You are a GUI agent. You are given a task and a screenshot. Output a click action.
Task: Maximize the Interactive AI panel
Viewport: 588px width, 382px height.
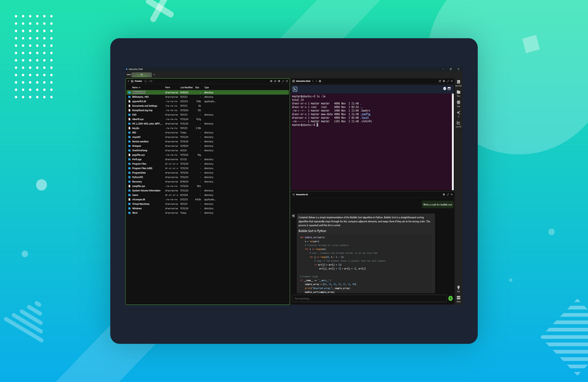pos(448,195)
